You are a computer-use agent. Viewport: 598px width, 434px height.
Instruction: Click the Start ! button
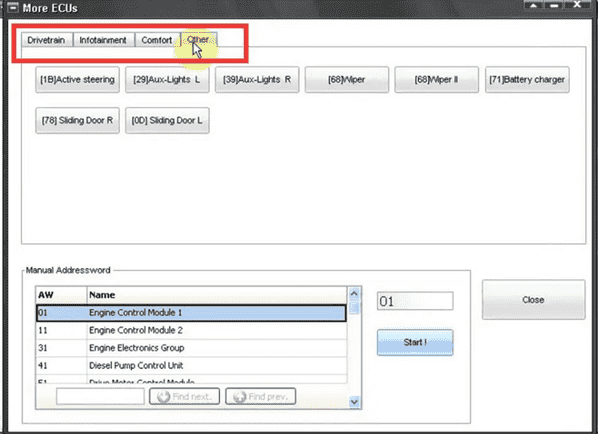point(415,342)
